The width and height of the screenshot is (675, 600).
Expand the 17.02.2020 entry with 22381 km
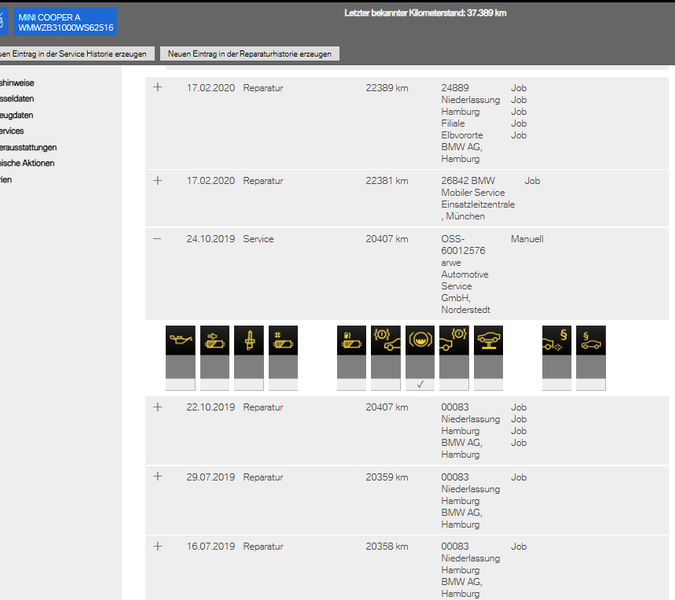tap(158, 180)
